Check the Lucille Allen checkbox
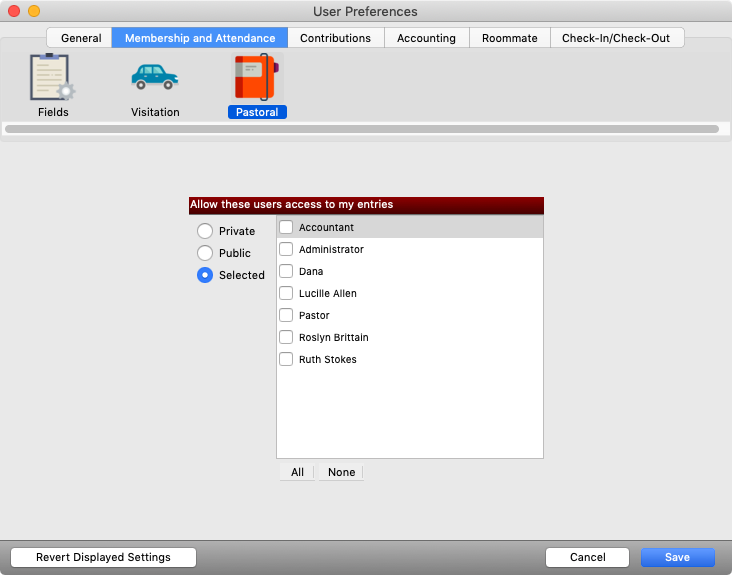Image resolution: width=732 pixels, height=575 pixels. [x=286, y=293]
